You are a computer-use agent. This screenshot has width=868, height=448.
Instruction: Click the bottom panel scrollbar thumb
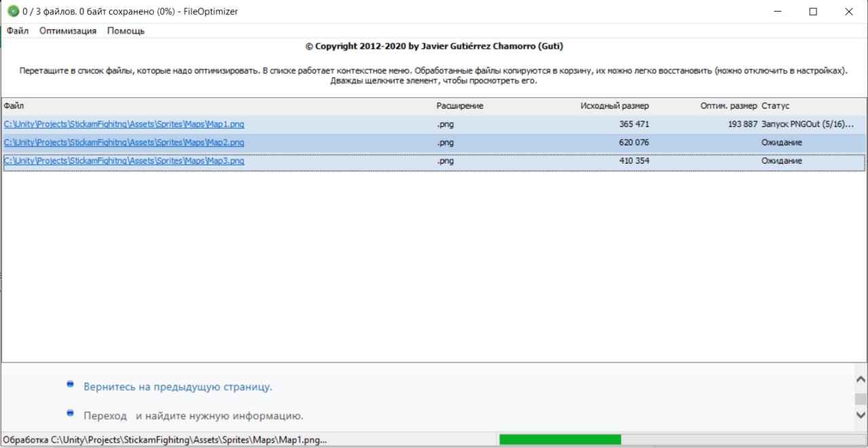(861, 398)
